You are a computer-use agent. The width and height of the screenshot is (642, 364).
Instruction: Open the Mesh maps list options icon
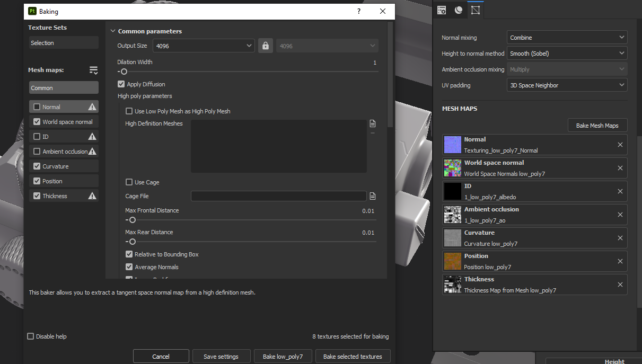point(93,70)
